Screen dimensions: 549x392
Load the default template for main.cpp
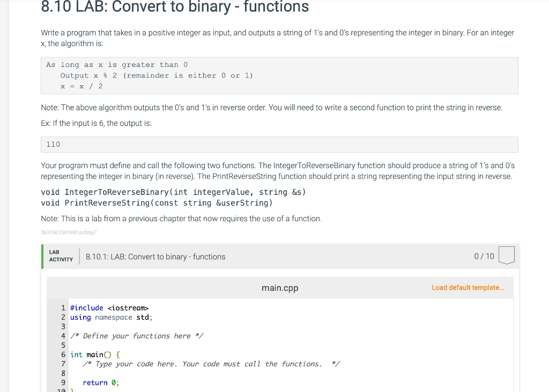pyautogui.click(x=468, y=288)
